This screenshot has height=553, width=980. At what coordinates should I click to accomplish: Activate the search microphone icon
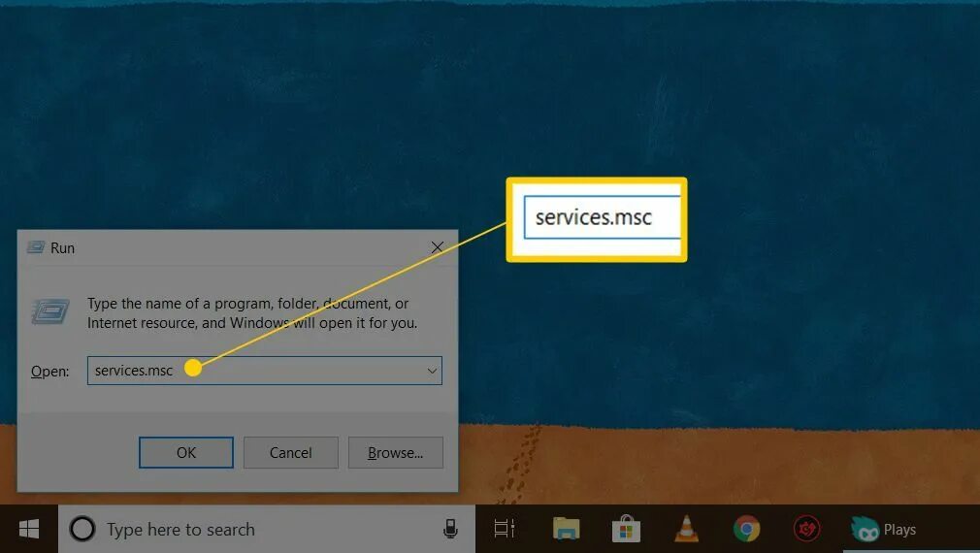(x=450, y=530)
